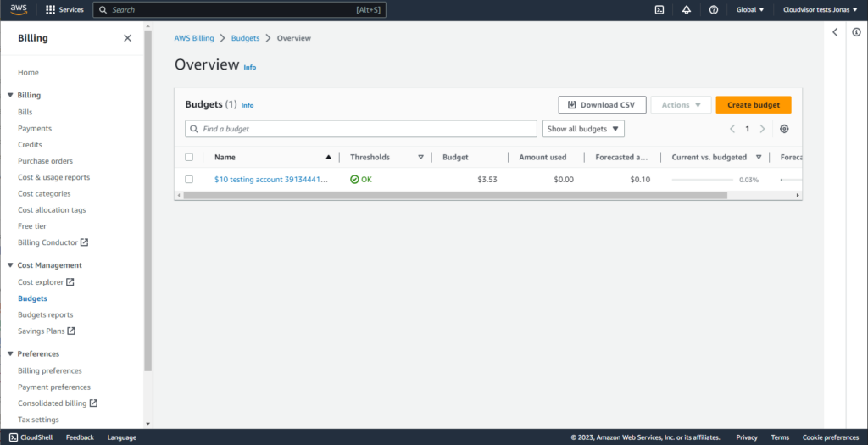Open Tax settings
868x445 pixels.
(x=38, y=420)
